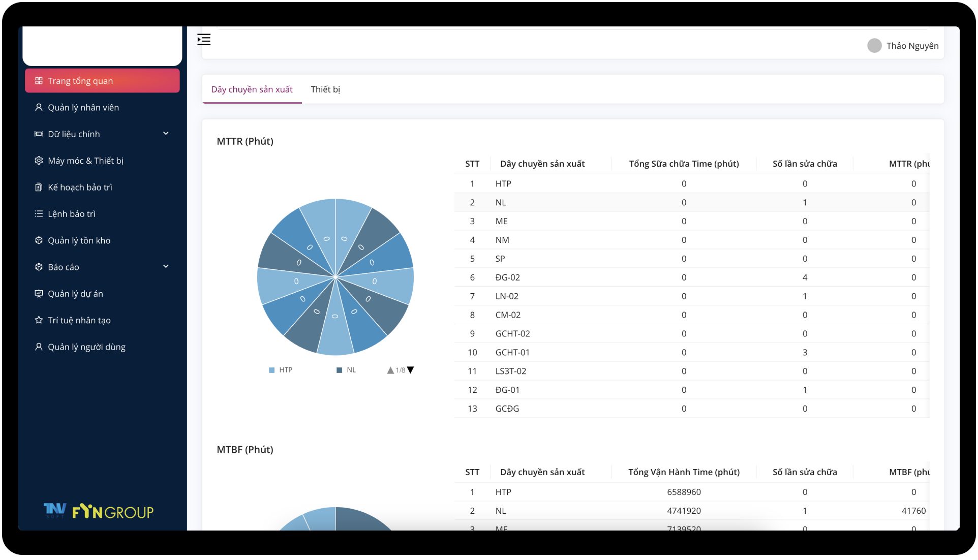This screenshot has width=978, height=560.
Task: Open Thảo Nguyên user profile
Action: tap(903, 46)
